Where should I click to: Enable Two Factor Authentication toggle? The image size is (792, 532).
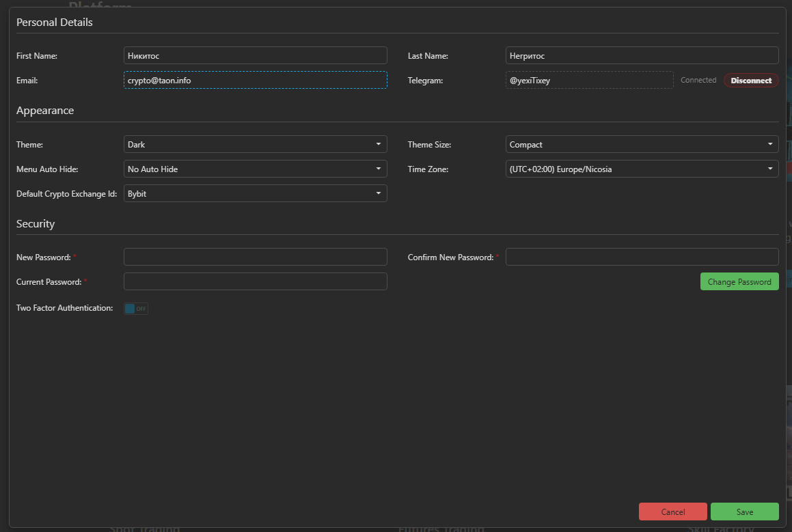(x=135, y=308)
